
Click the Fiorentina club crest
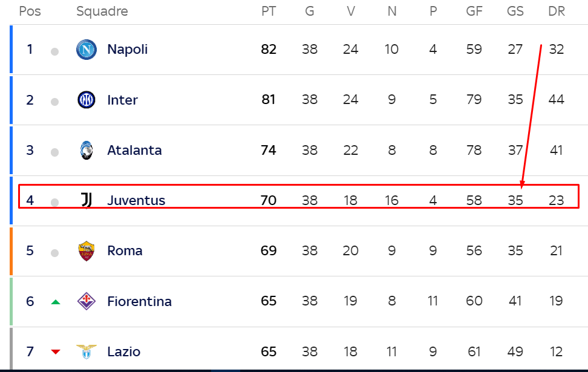(87, 301)
